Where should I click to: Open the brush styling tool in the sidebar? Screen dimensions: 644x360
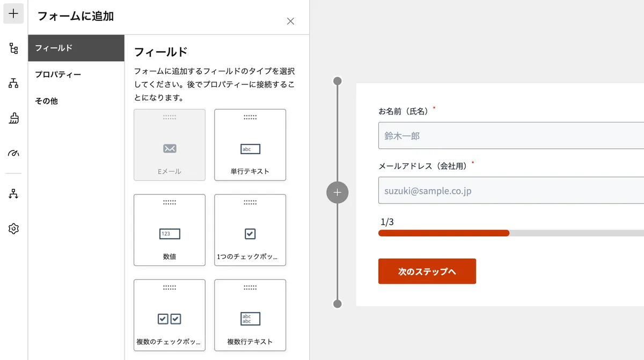(13, 119)
